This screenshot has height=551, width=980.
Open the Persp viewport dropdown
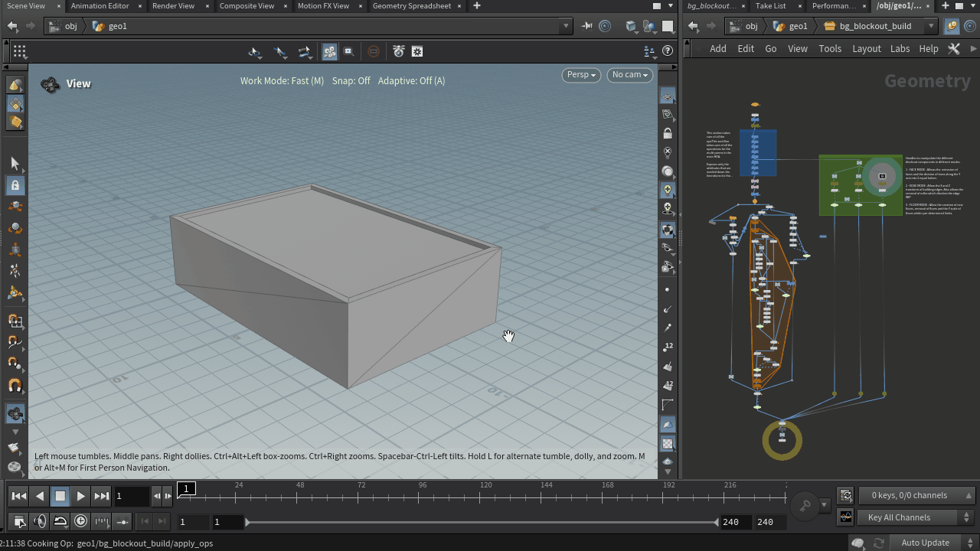[581, 75]
